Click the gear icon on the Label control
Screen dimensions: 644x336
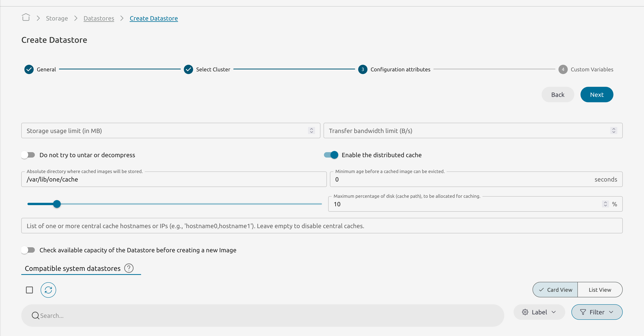pos(525,312)
